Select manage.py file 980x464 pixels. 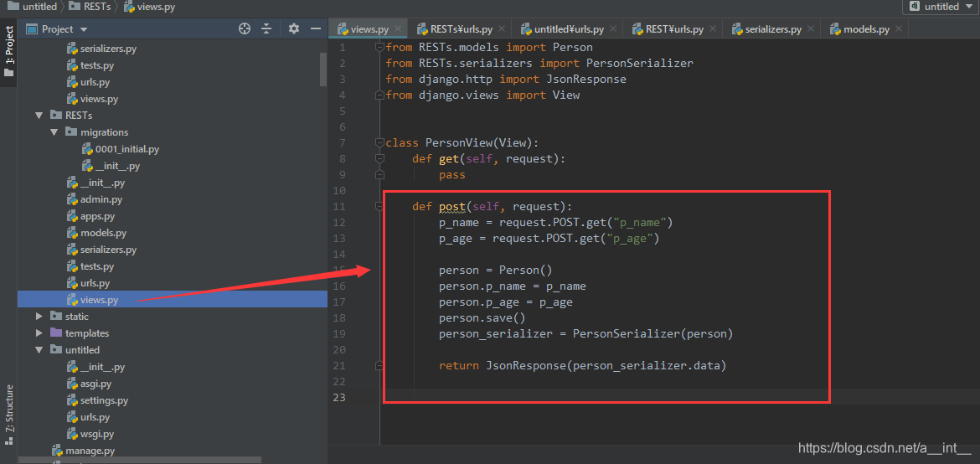click(82, 451)
